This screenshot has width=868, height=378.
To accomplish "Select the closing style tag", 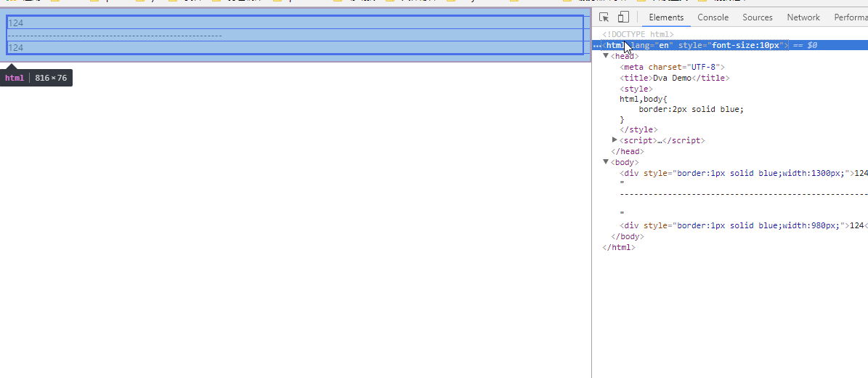I will pyautogui.click(x=638, y=129).
